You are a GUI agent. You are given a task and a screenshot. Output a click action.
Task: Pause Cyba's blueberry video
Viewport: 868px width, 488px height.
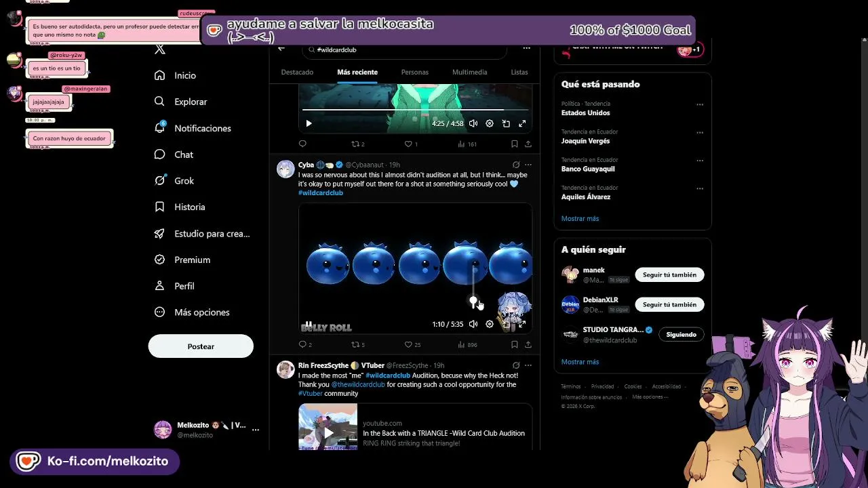309,325
